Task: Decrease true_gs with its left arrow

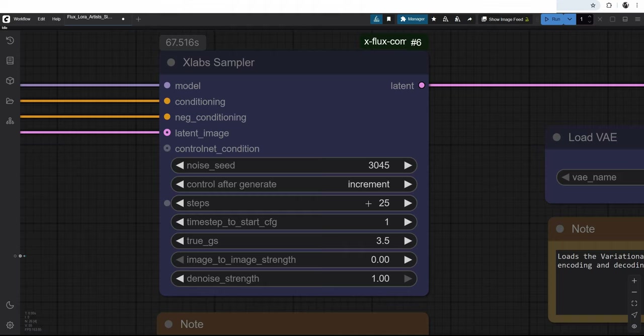Action: tap(180, 241)
